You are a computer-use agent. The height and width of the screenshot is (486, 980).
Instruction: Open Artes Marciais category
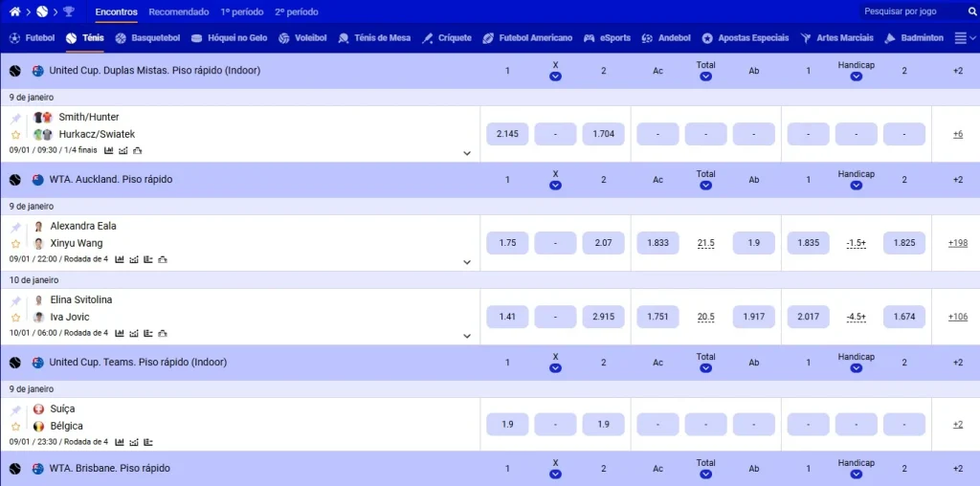coord(836,38)
